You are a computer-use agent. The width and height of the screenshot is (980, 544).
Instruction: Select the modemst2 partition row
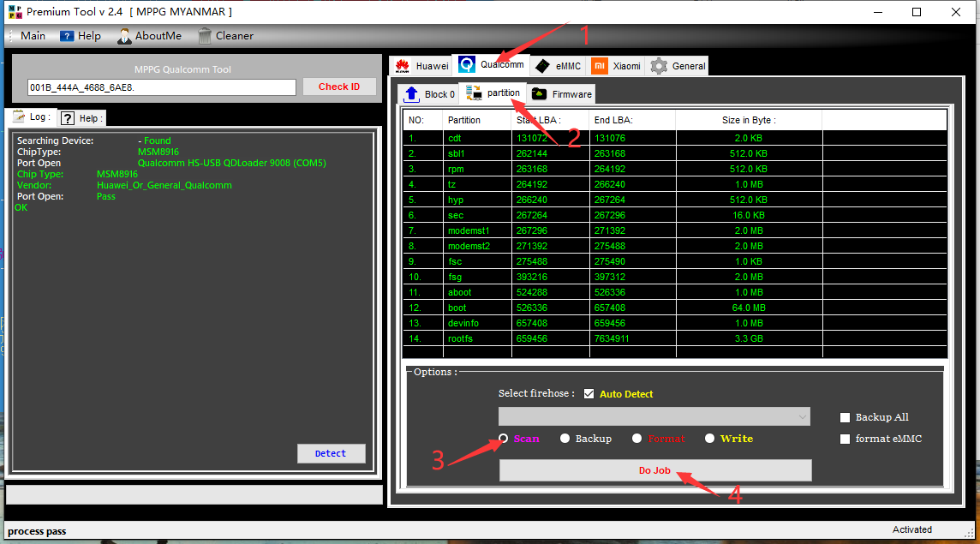[x=675, y=247]
